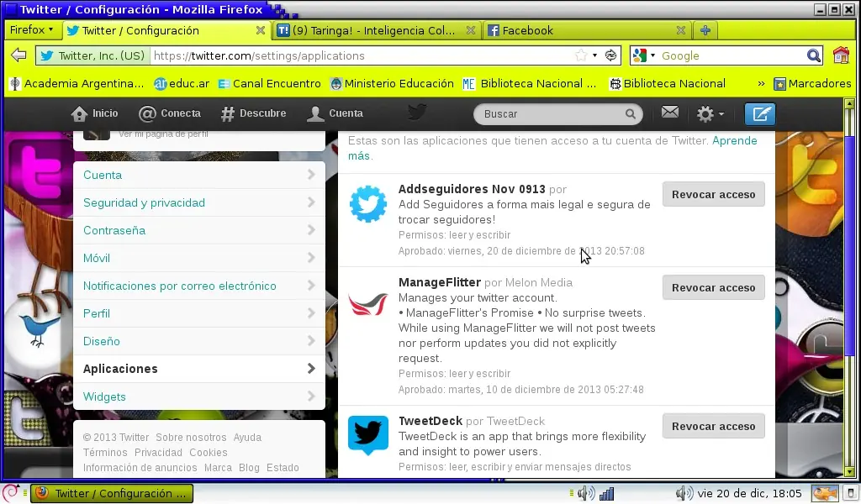Revoke access for Addseguidores Nov 0913
The image size is (861, 504).
pos(713,195)
